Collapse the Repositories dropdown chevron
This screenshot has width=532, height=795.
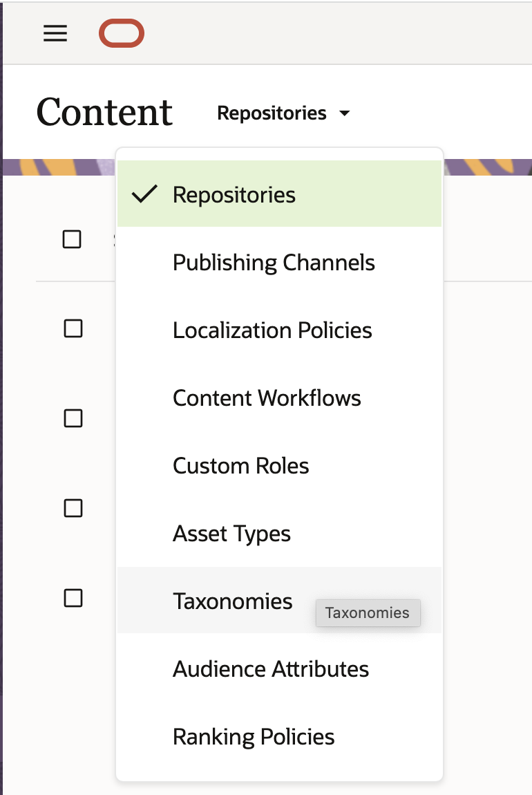tap(345, 113)
